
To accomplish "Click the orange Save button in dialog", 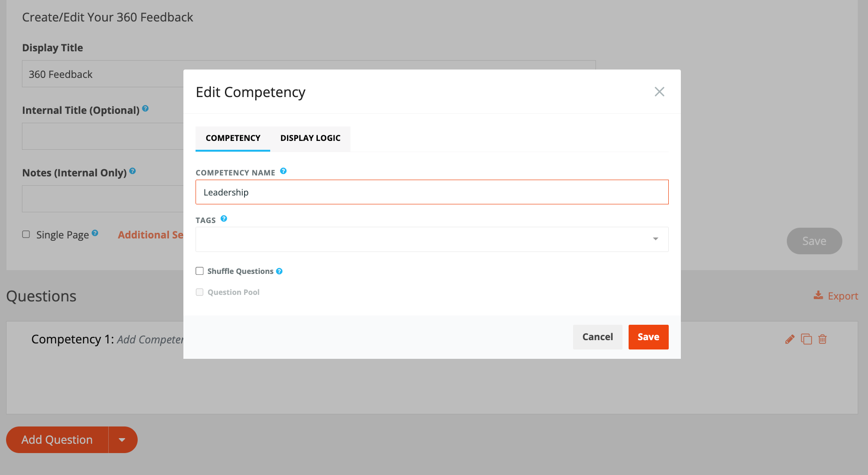I will [648, 337].
